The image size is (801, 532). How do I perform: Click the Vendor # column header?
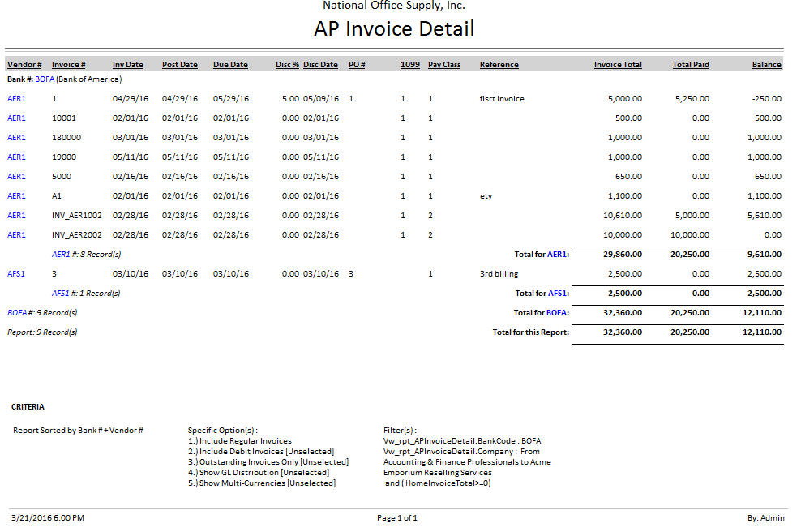click(24, 65)
